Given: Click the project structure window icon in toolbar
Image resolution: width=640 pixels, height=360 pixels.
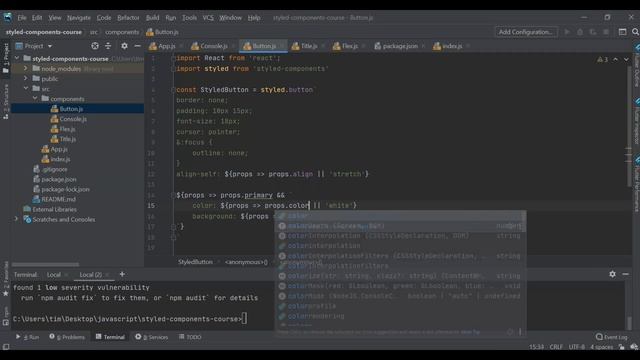Looking at the screenshot, I should click(x=622, y=32).
